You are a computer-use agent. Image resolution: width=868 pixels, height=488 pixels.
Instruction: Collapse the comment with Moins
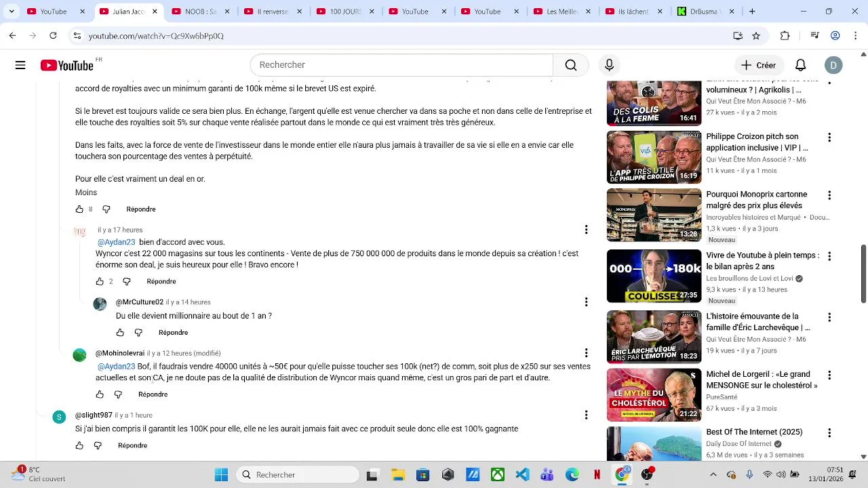click(x=86, y=192)
